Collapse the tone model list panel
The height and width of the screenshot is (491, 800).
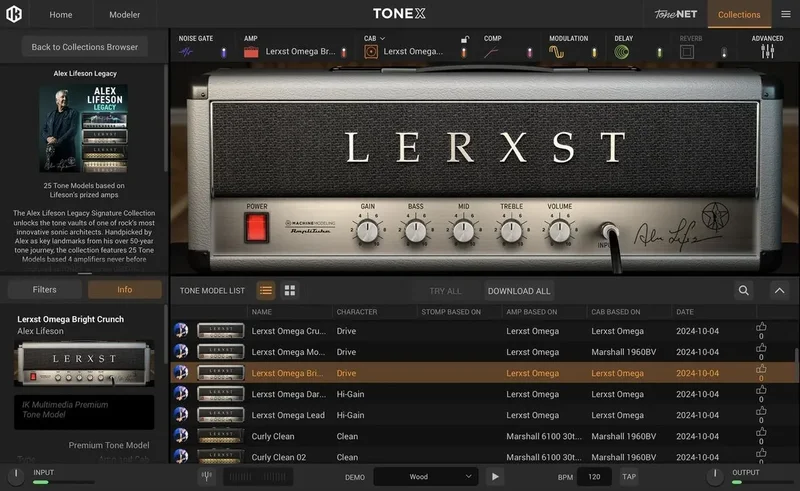click(780, 290)
